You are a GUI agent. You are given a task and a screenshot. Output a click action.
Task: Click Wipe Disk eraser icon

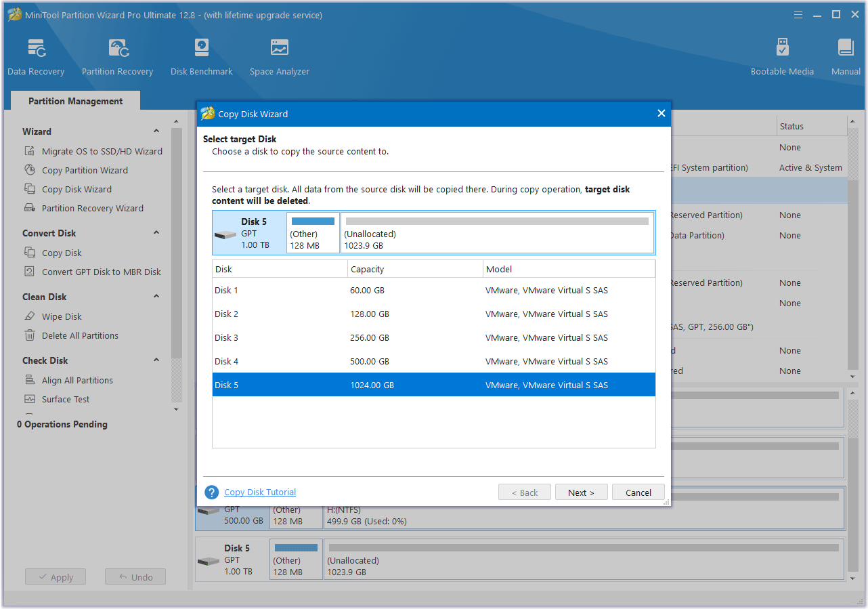point(30,316)
